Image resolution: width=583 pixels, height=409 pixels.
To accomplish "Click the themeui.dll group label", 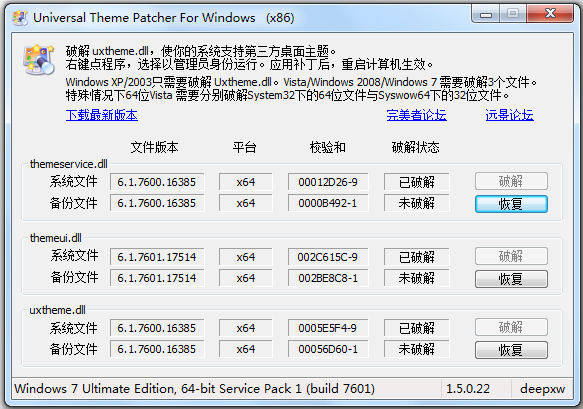I will coord(55,238).
